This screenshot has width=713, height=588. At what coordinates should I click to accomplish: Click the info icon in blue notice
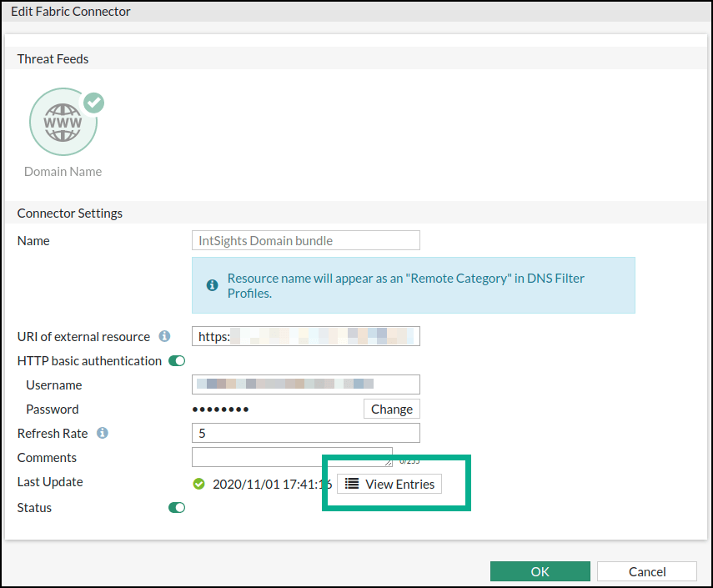tap(213, 285)
